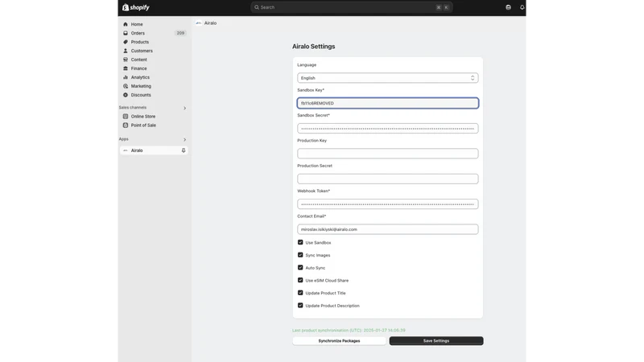Open the Home icon in sidebar
644x362 pixels.
pyautogui.click(x=126, y=24)
